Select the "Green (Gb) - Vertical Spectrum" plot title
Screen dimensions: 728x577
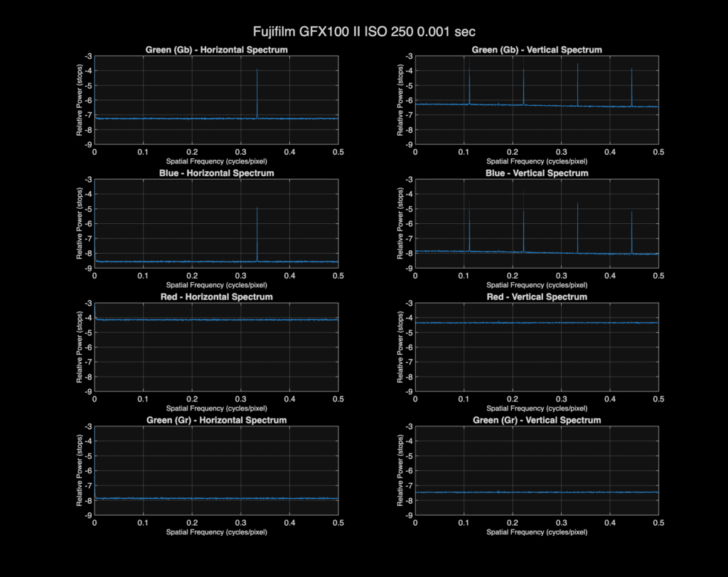click(537, 50)
